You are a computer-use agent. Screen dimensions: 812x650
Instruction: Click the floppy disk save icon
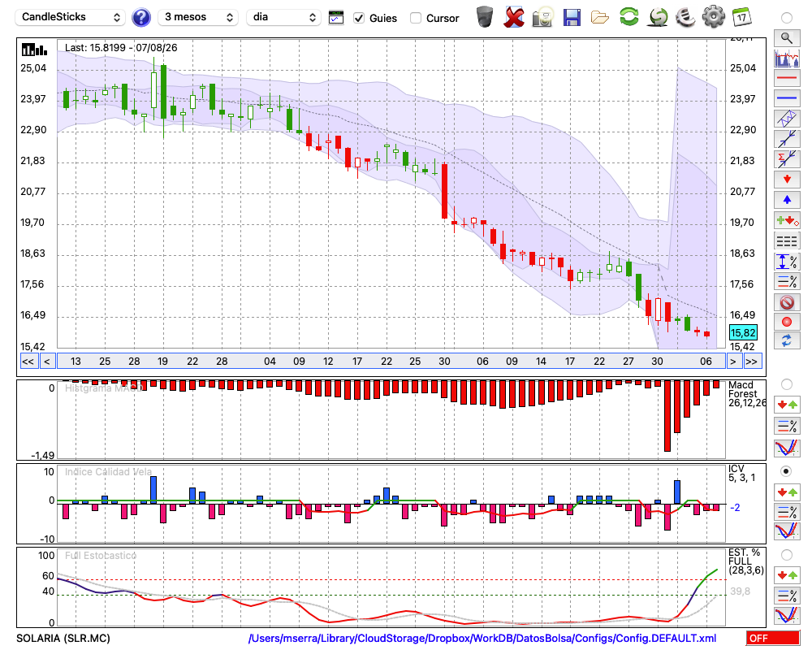click(x=572, y=17)
